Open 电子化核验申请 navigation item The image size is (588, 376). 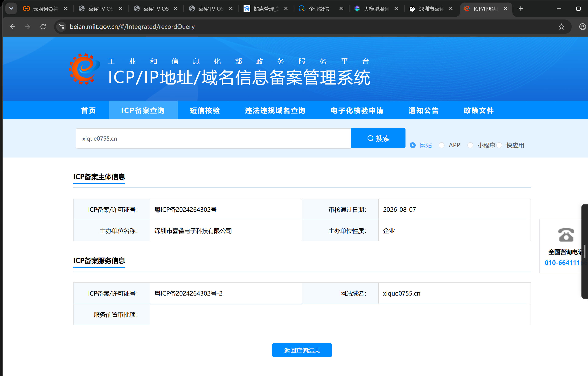357,110
